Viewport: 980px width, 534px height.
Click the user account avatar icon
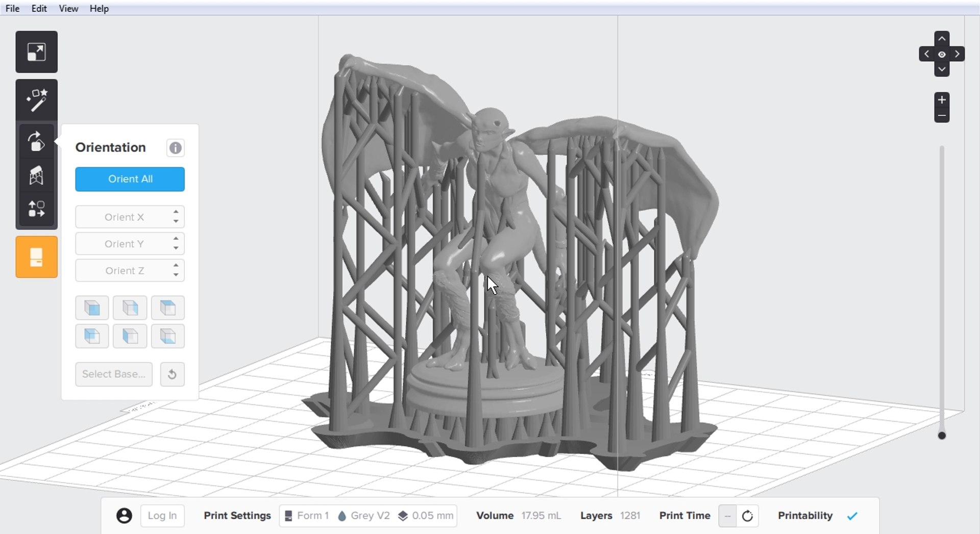(124, 516)
